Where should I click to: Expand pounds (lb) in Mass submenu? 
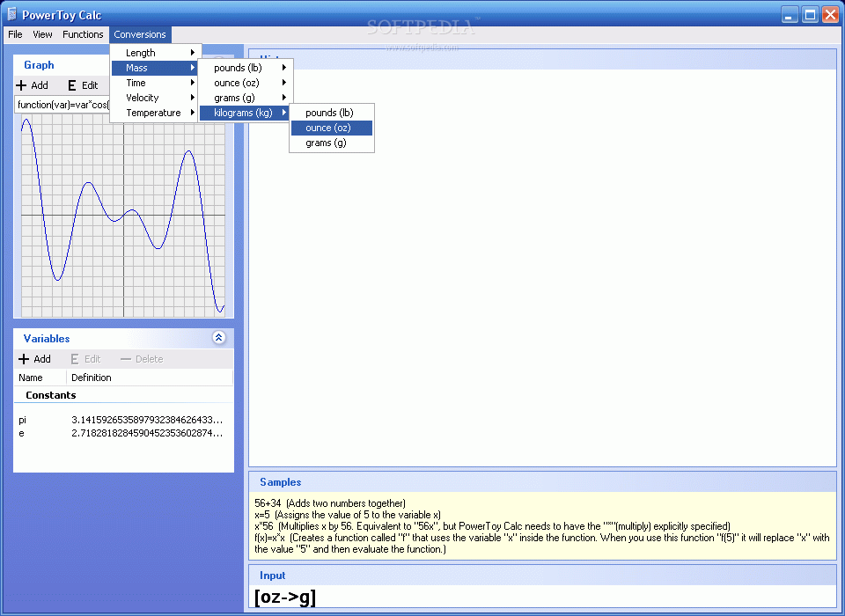tap(246, 68)
